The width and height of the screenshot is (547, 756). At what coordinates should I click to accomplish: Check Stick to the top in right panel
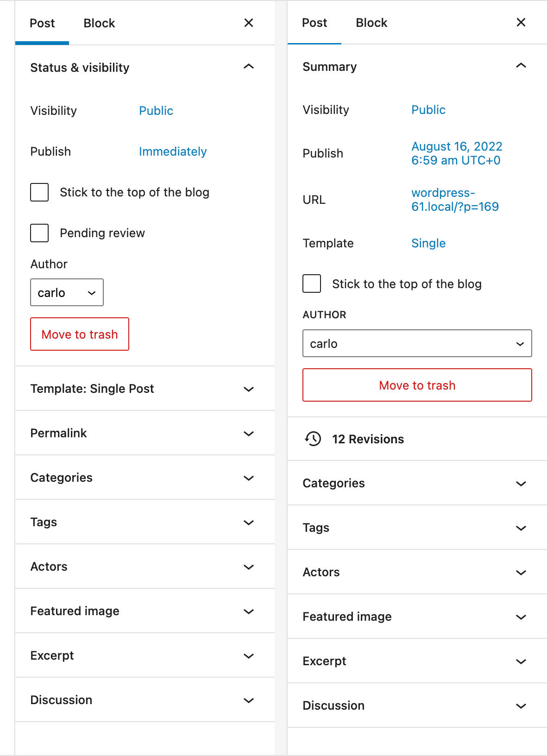311,283
